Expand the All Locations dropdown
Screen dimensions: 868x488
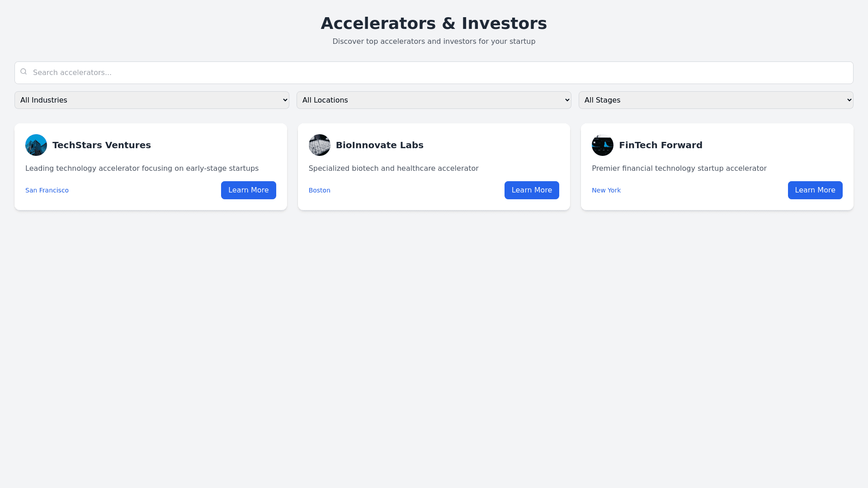(434, 100)
